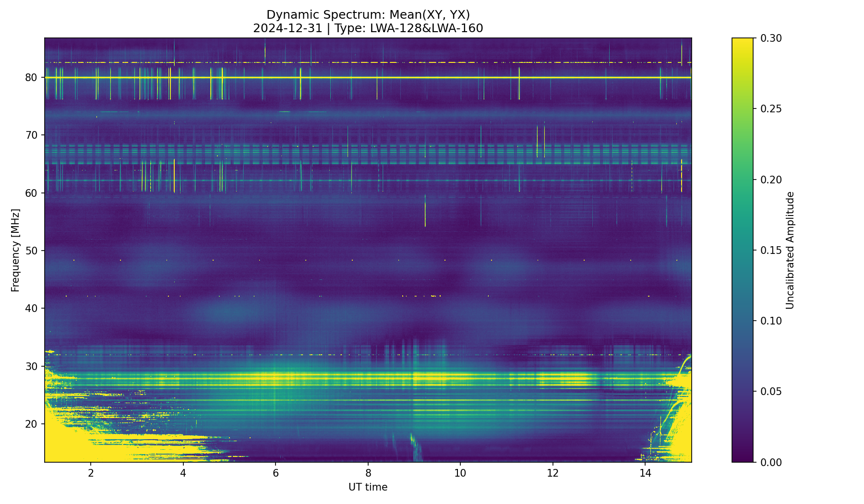
Task: Click the y-axis tick label '80'
Action: tap(32, 77)
